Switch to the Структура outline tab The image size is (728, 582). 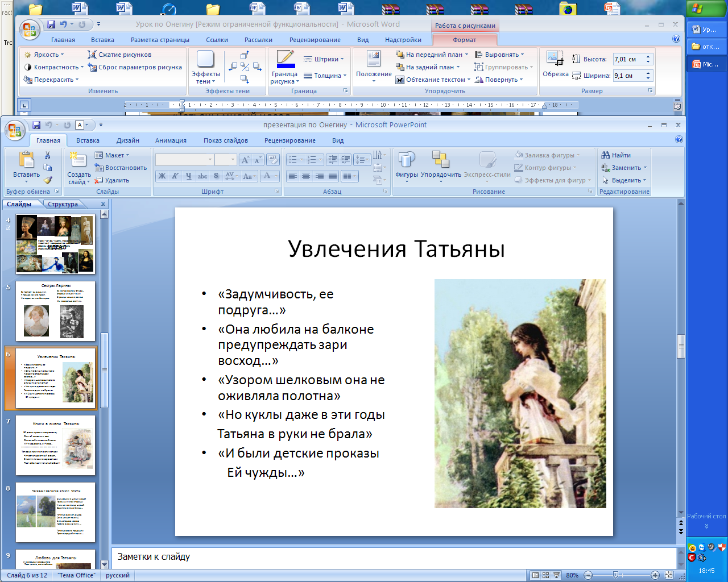63,204
